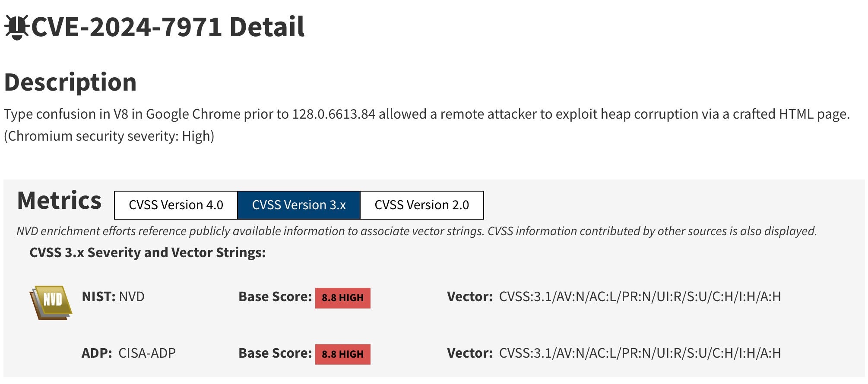Click the bug icon beside the CVE title
The height and width of the screenshot is (384, 868).
16,27
